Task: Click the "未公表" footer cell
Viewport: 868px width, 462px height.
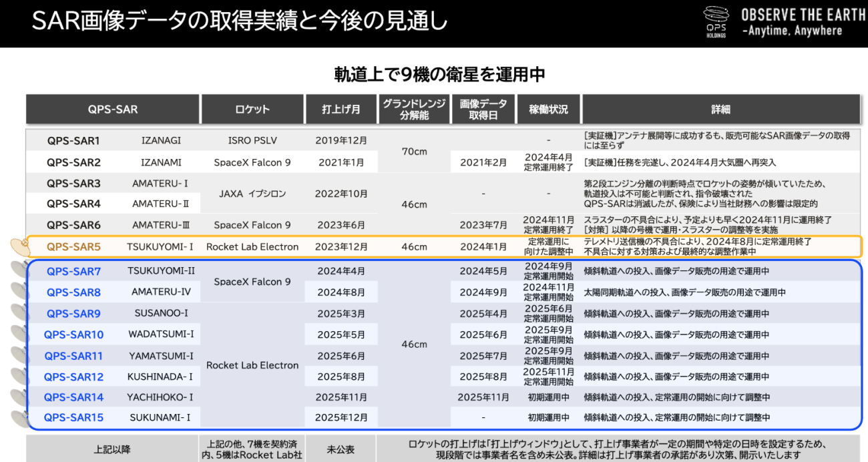Action: [x=342, y=450]
